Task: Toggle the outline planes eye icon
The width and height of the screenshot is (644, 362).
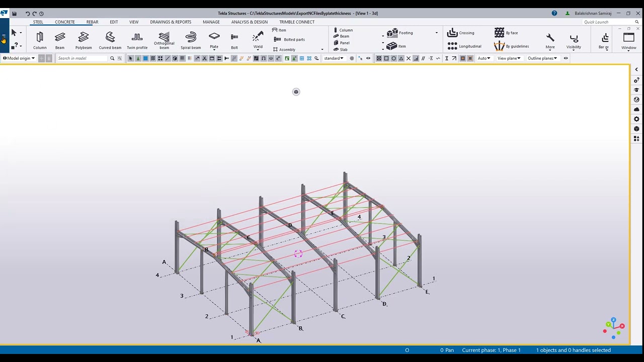Action: click(566, 58)
